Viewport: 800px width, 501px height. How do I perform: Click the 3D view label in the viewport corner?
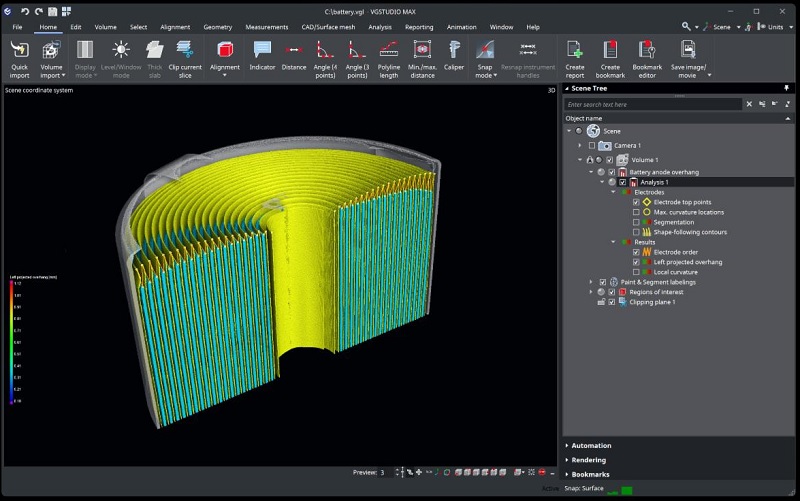(551, 90)
